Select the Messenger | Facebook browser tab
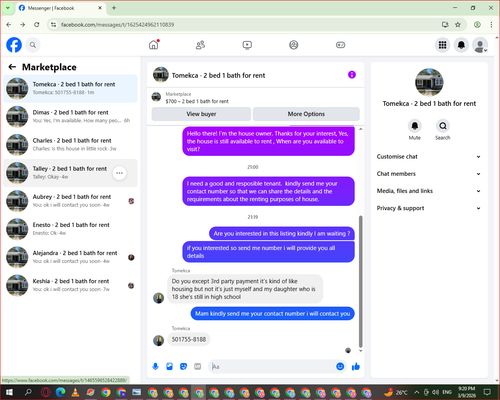The width and height of the screenshot is (500, 400). pos(60,8)
